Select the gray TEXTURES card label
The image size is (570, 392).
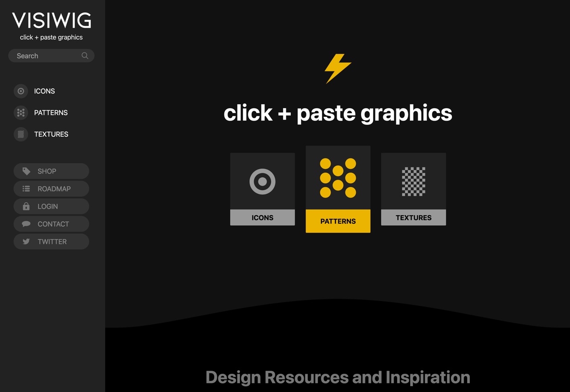tap(413, 218)
